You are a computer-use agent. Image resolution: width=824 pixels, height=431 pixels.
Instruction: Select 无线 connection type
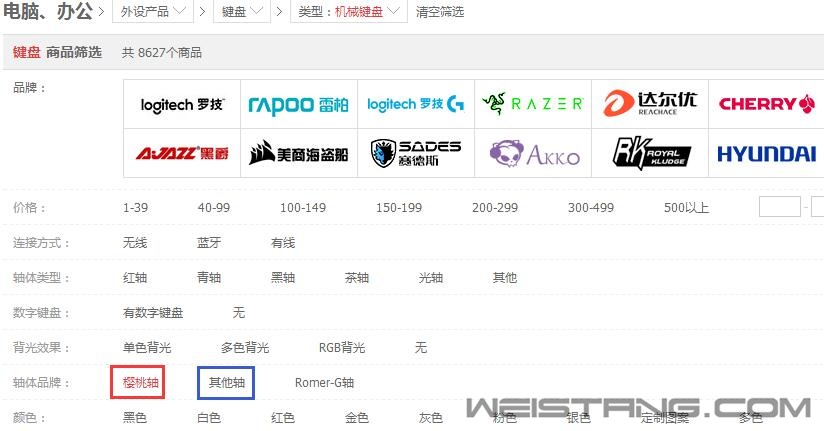coord(135,243)
